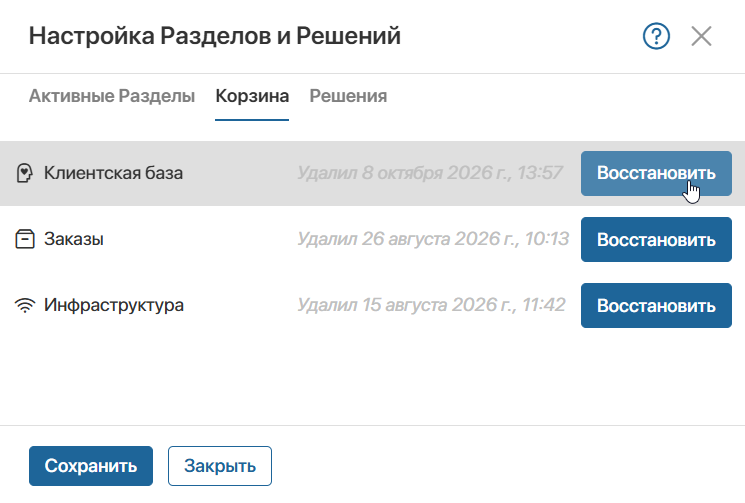Viewport: 745px width, 503px height.
Task: Open the Решения tab
Action: [x=348, y=96]
